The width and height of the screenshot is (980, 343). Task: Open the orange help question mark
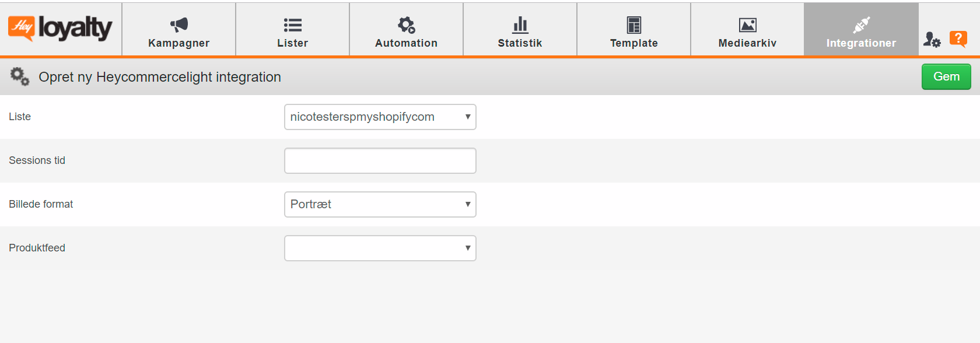pos(958,39)
